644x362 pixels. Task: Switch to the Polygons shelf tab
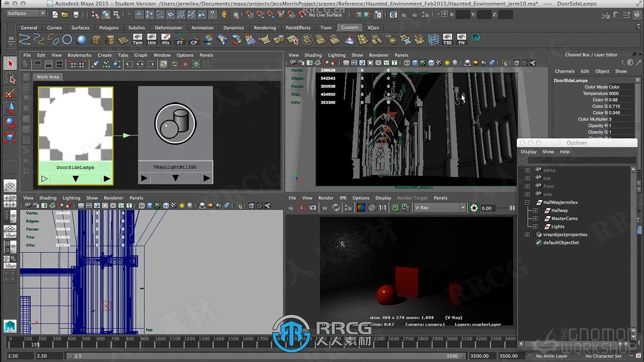tap(109, 28)
